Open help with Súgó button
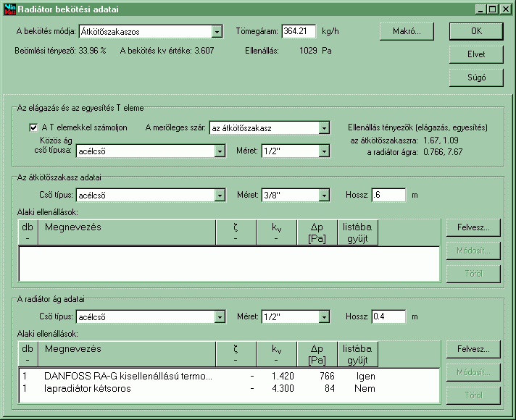Image resolution: width=516 pixels, height=420 pixels. 476,77
